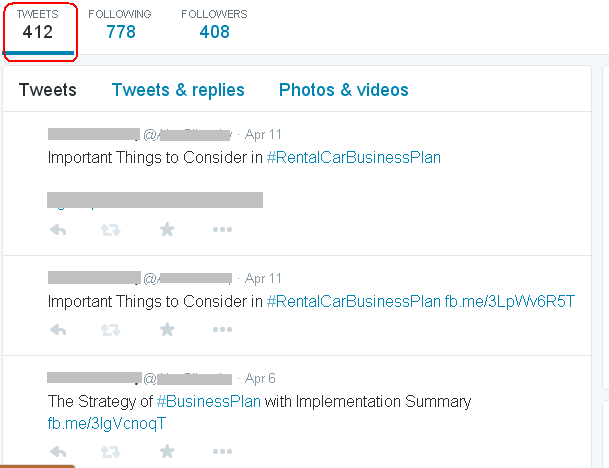Open the #BusinessPlan hashtag
The width and height of the screenshot is (609, 468).
(x=208, y=402)
